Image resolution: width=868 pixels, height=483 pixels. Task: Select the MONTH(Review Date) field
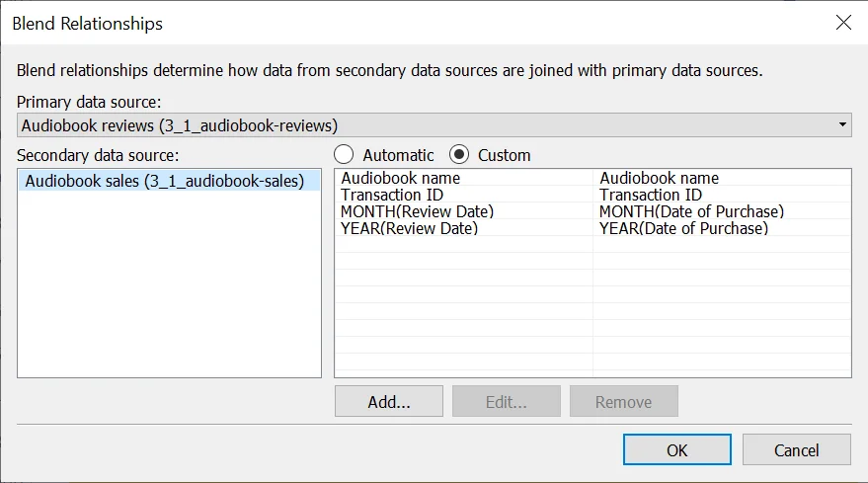point(417,211)
